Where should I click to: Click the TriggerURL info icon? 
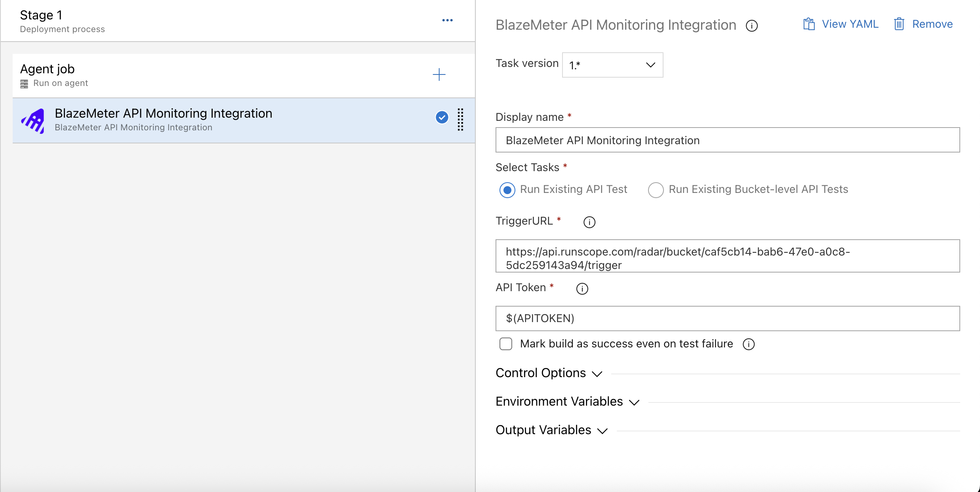click(589, 222)
